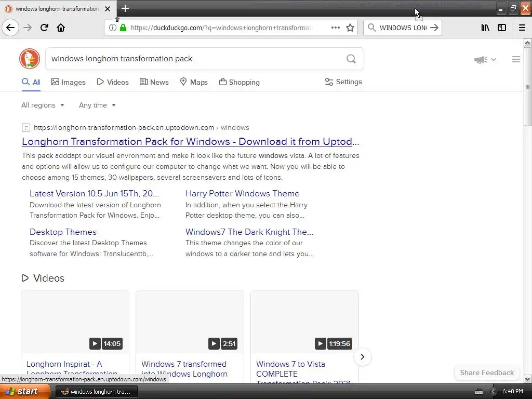
Task: Open the All regions dropdown
Action: point(43,105)
